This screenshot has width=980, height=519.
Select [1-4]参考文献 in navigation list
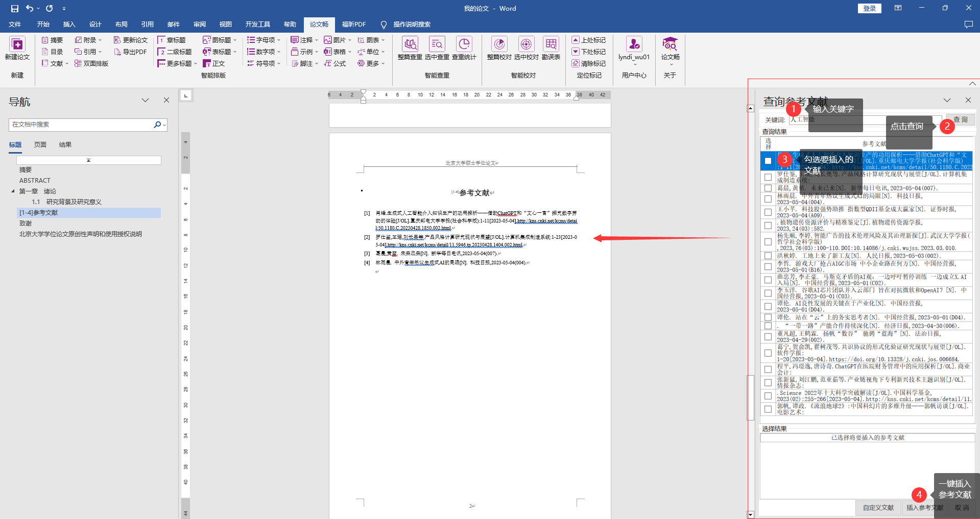(x=89, y=213)
